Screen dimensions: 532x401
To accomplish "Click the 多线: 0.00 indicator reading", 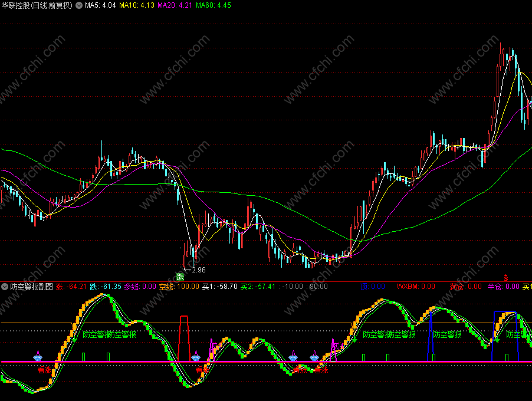I will tap(140, 287).
